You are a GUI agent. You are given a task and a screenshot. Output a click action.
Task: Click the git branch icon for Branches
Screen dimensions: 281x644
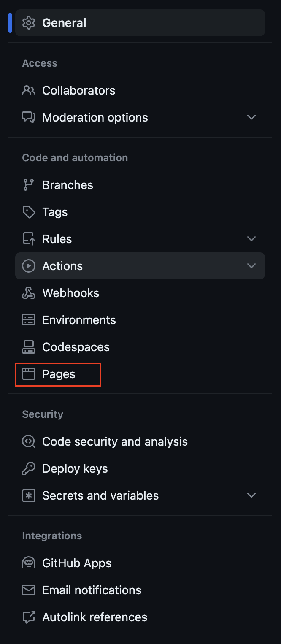(x=29, y=185)
